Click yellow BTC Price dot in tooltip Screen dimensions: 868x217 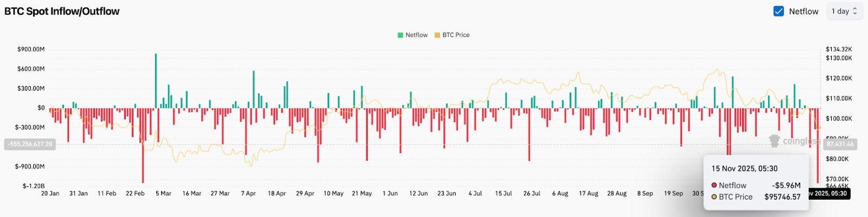coord(714,197)
